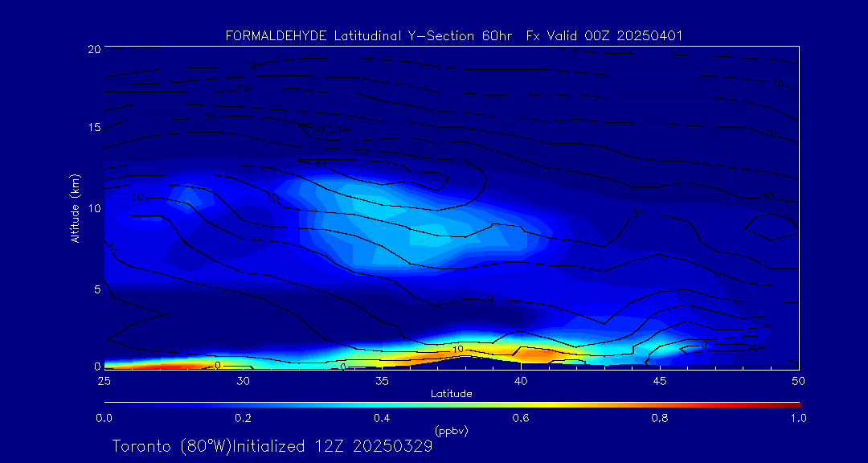Click altitude axis tick label 20

click(x=93, y=49)
